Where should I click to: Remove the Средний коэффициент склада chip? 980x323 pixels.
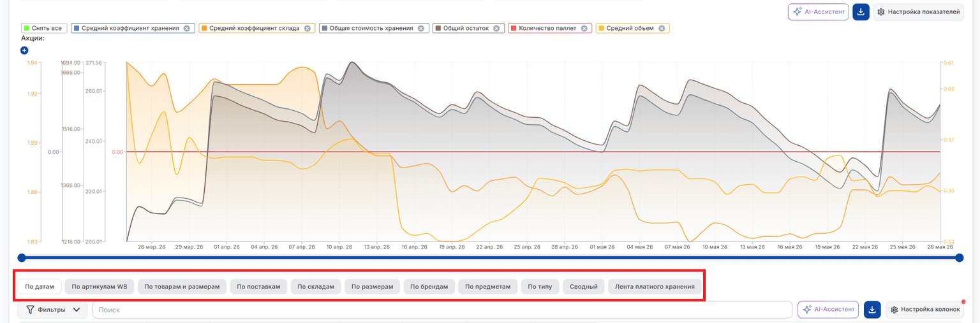click(307, 29)
